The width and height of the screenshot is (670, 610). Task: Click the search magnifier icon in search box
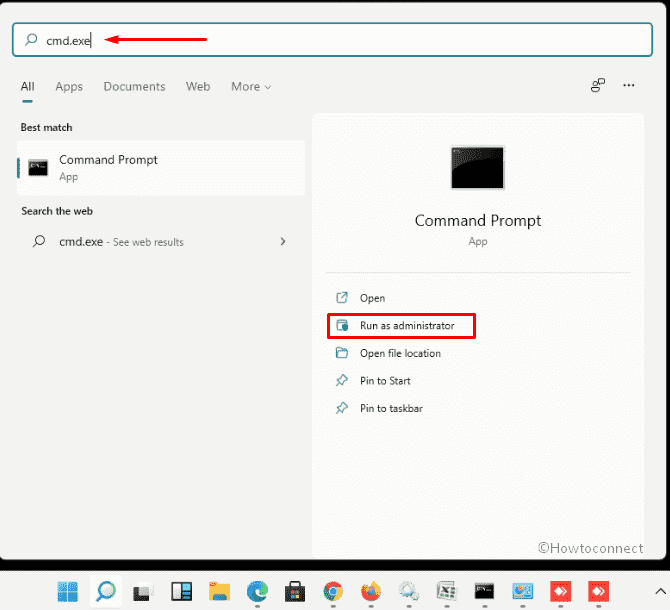[x=31, y=40]
